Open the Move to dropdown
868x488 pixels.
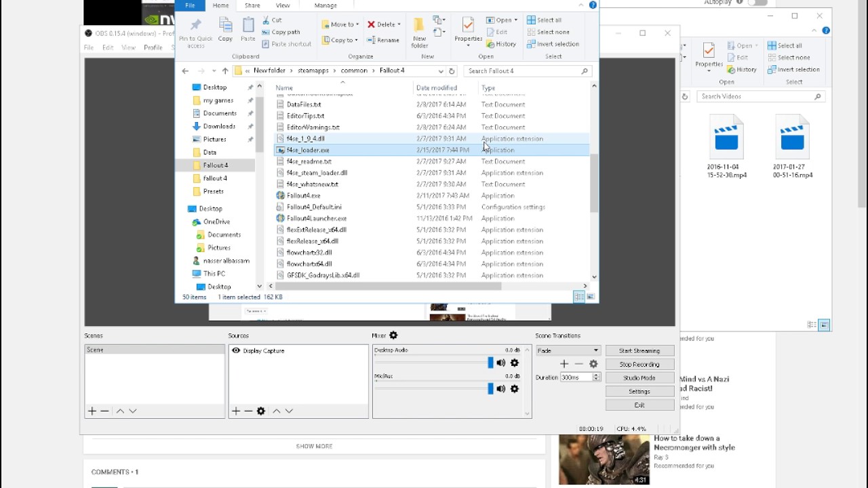[x=339, y=24]
